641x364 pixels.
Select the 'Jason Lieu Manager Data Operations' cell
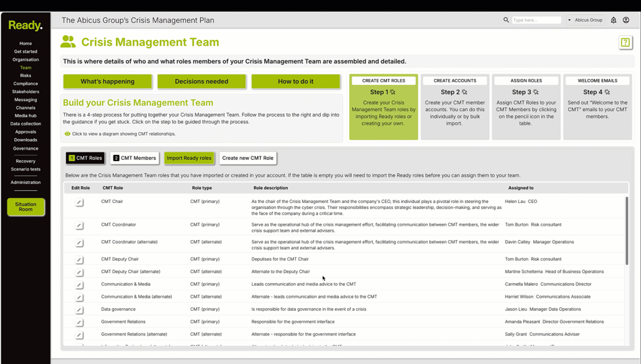(543, 309)
